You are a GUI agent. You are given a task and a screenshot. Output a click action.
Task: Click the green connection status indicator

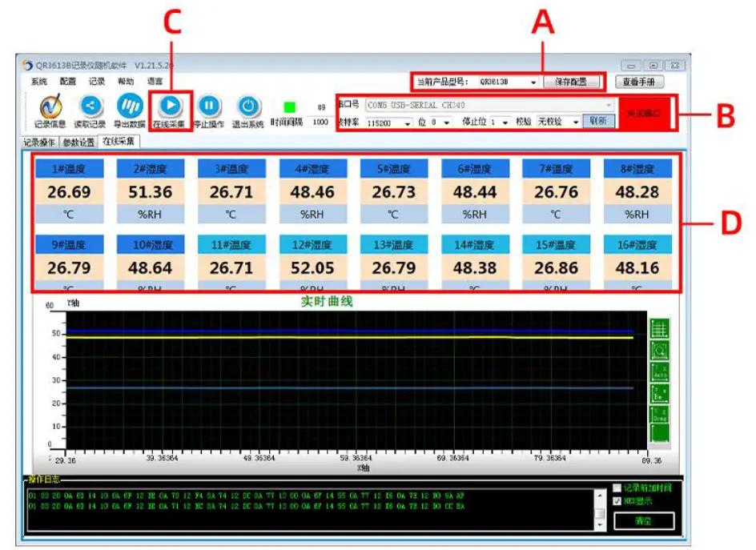(x=289, y=107)
